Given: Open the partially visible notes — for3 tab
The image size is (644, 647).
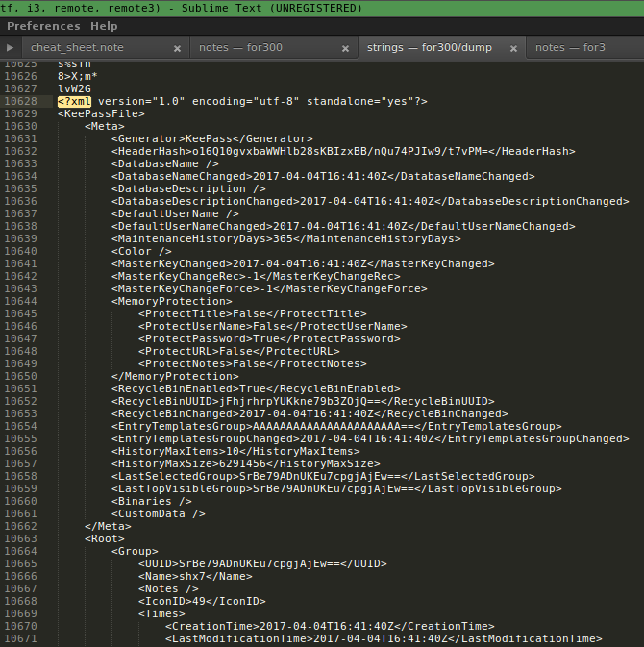Looking at the screenshot, I should 570,47.
